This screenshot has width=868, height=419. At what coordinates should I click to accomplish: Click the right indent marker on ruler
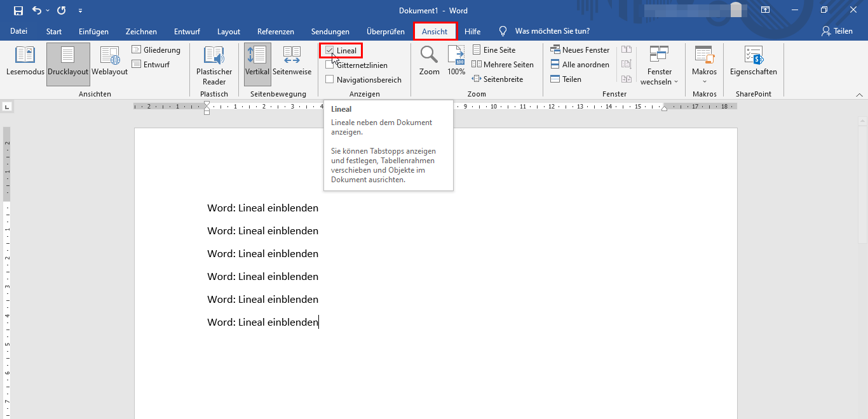664,109
